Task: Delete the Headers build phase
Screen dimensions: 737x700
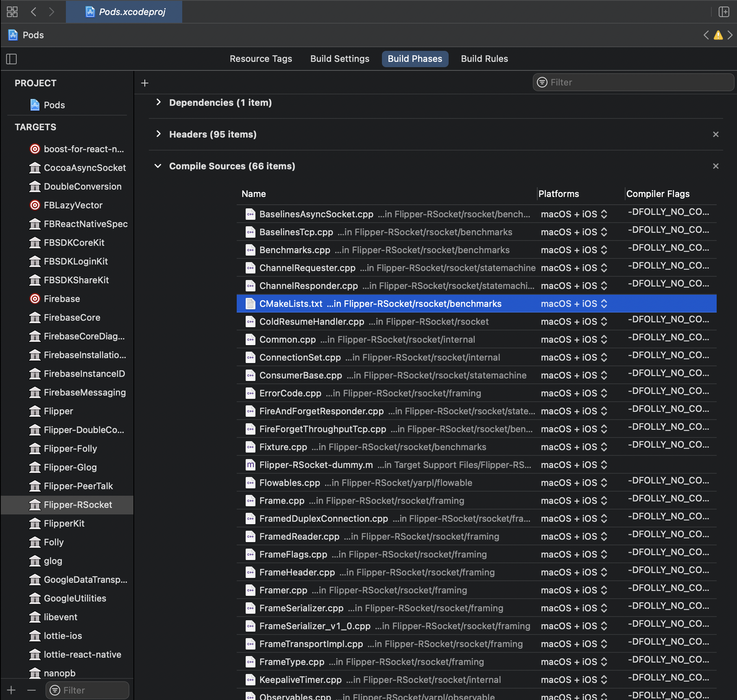Action: tap(716, 134)
